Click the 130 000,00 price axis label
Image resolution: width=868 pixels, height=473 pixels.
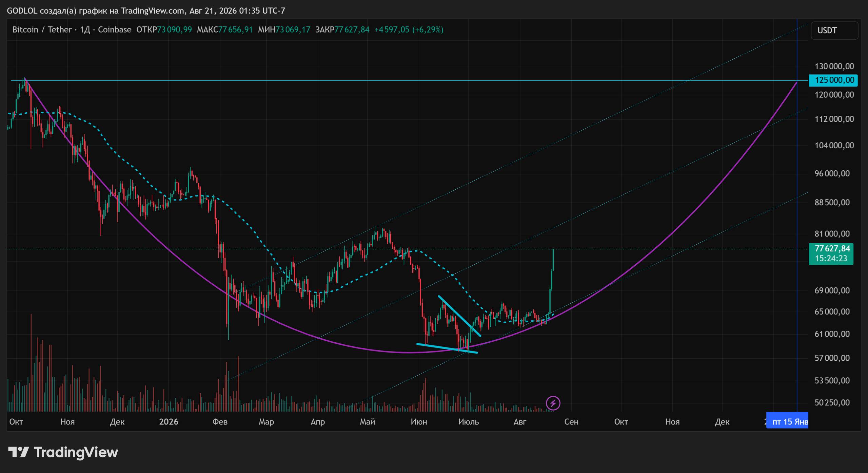coord(834,66)
